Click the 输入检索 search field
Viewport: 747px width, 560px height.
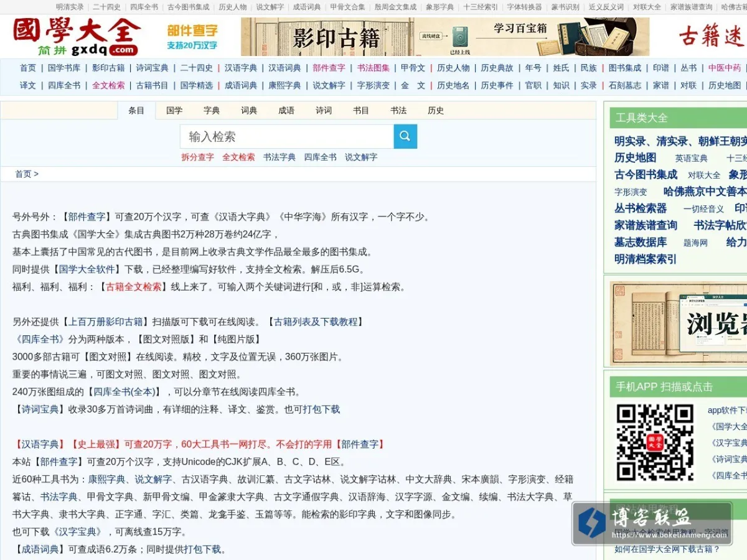[x=287, y=136]
